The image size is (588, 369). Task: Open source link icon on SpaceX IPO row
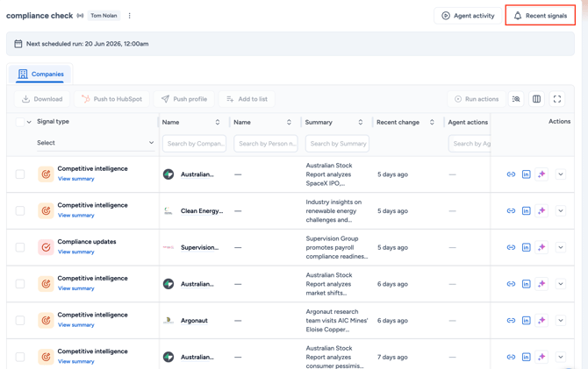click(x=511, y=174)
